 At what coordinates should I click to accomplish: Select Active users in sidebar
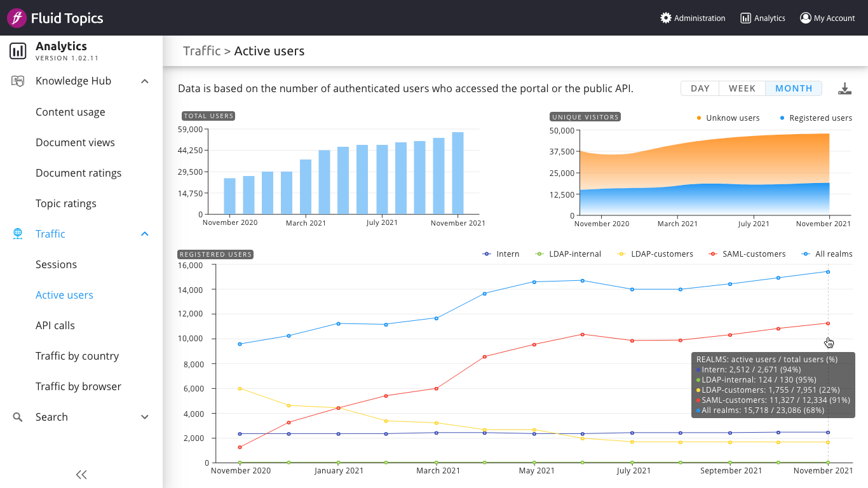[64, 295]
